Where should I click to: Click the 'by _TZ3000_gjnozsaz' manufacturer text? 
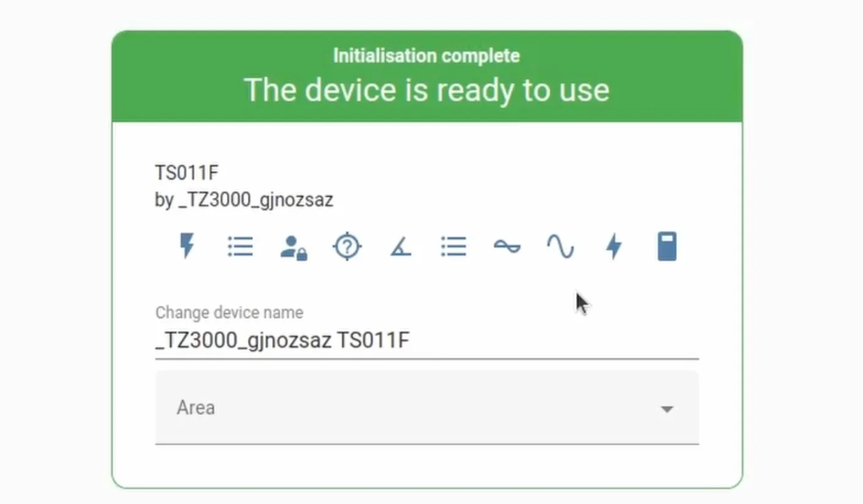[244, 201]
